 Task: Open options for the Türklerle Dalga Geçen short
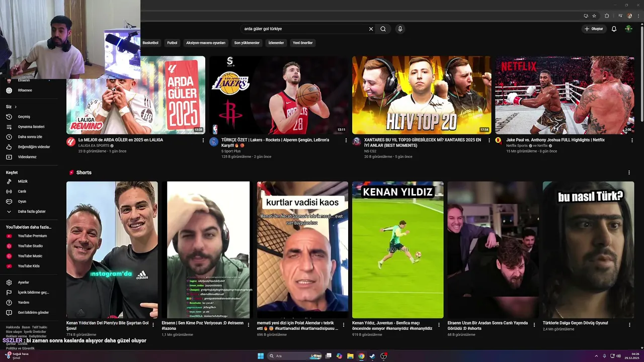pos(629,325)
